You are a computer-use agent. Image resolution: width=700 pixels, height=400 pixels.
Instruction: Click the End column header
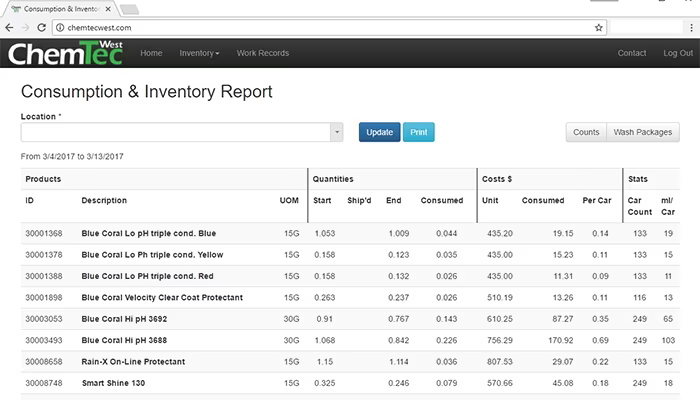pos(394,200)
